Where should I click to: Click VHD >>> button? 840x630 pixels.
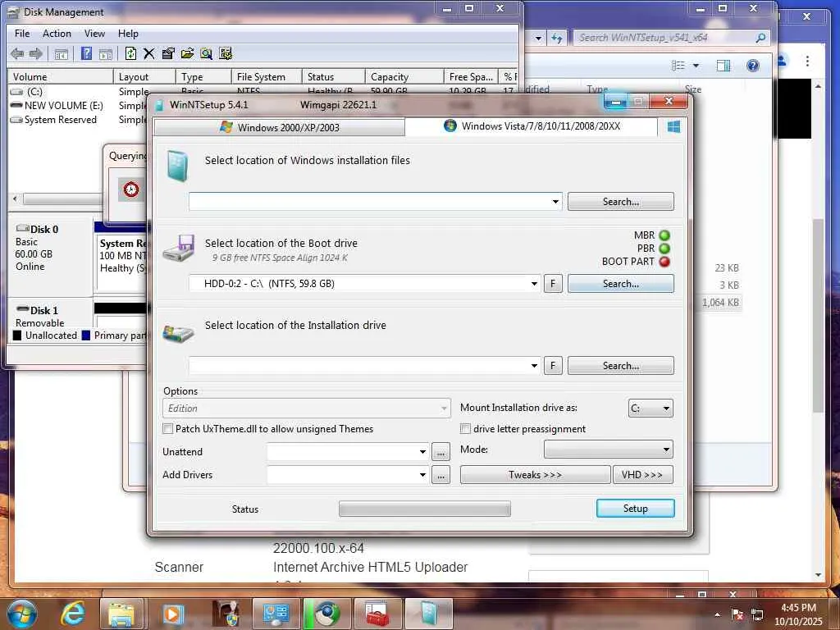[642, 475]
